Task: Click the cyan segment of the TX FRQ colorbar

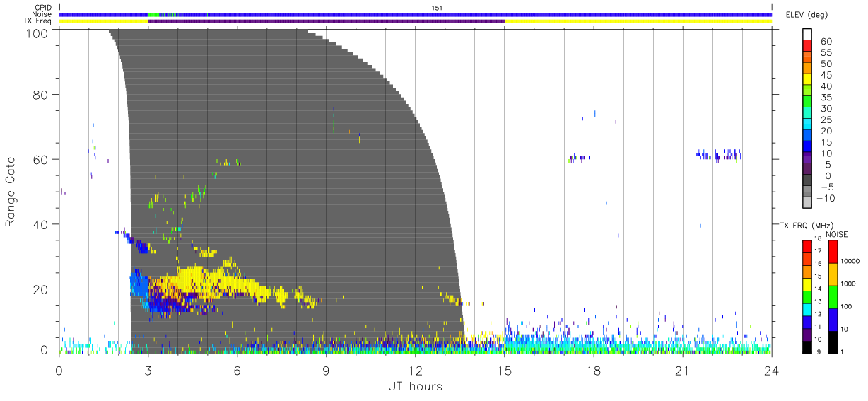Action: (x=807, y=308)
